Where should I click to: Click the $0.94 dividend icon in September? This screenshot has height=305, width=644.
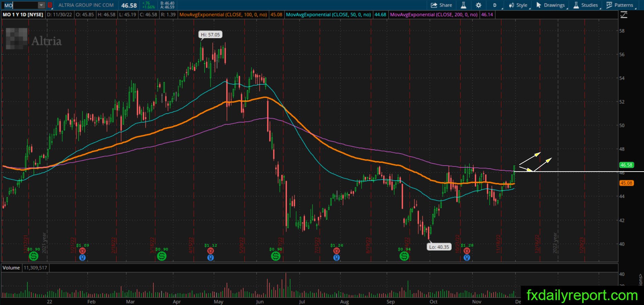point(404,256)
